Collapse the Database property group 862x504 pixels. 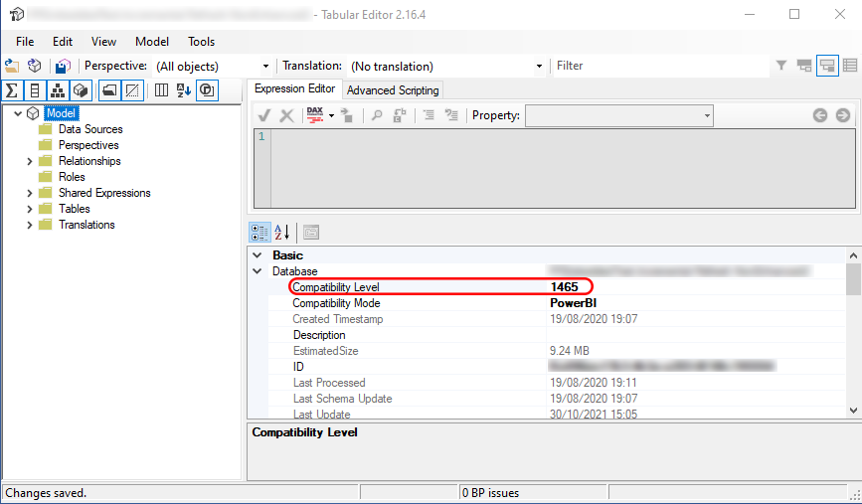[x=257, y=271]
